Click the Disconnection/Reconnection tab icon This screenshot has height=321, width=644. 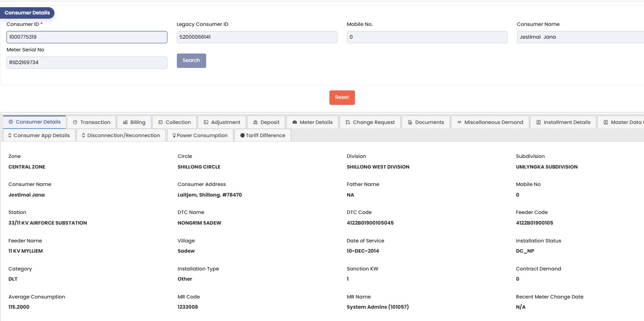(x=84, y=135)
